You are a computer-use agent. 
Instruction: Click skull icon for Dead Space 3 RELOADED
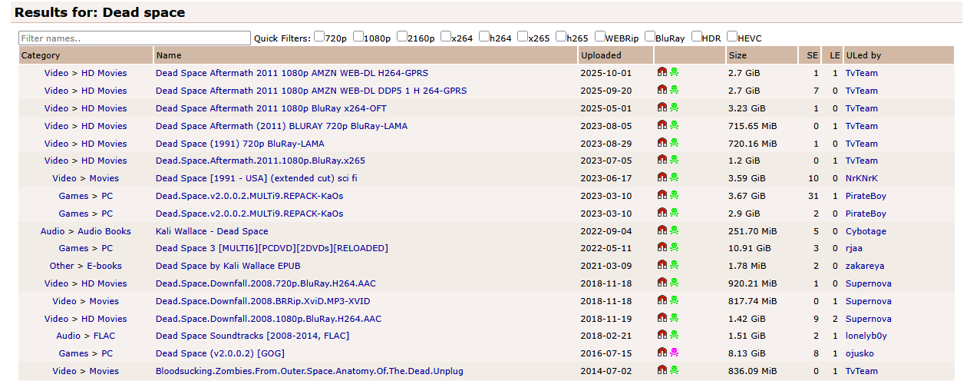click(x=674, y=247)
